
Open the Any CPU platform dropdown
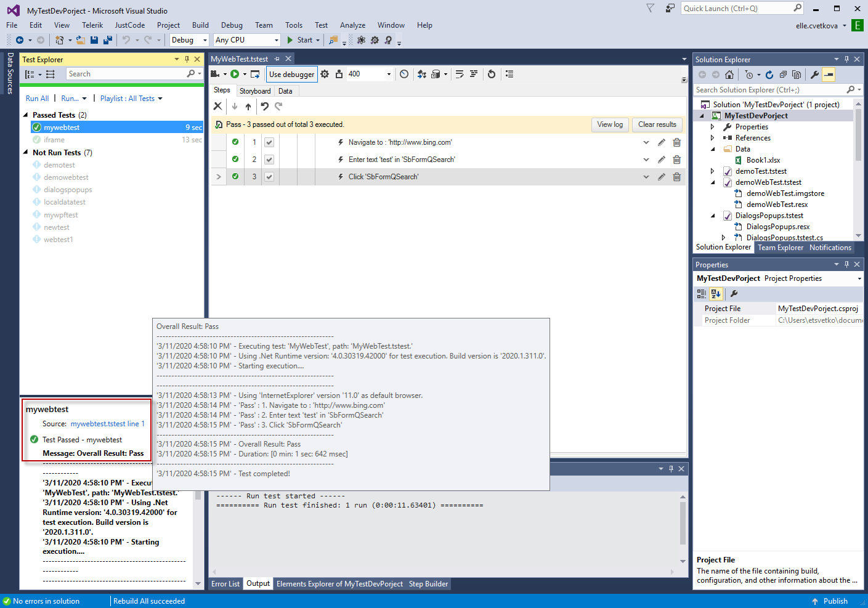(247, 40)
